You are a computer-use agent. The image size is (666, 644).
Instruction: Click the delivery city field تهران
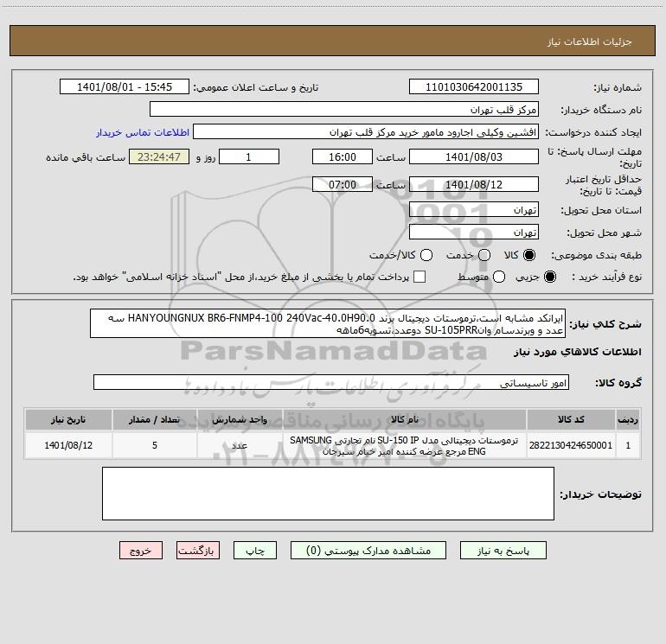coord(474,233)
